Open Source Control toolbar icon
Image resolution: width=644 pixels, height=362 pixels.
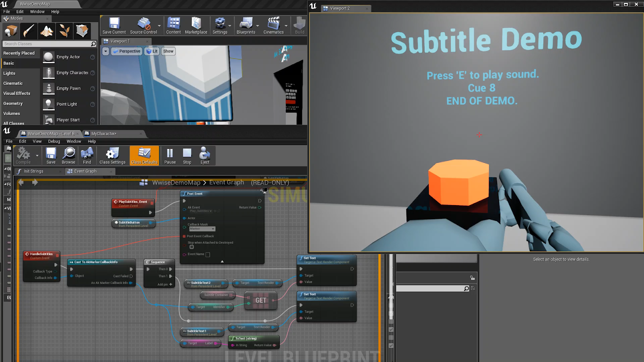143,26
